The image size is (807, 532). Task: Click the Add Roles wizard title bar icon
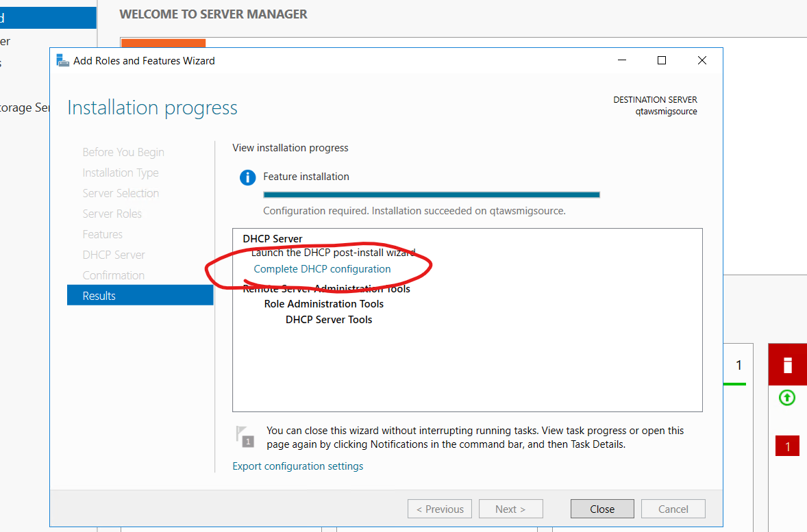point(63,60)
